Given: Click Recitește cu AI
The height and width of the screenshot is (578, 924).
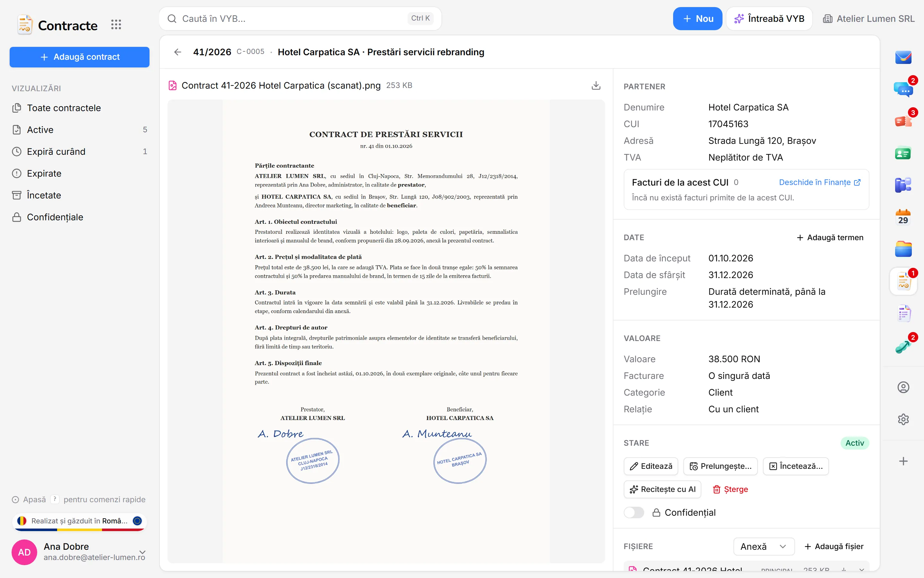Looking at the screenshot, I should 663,489.
